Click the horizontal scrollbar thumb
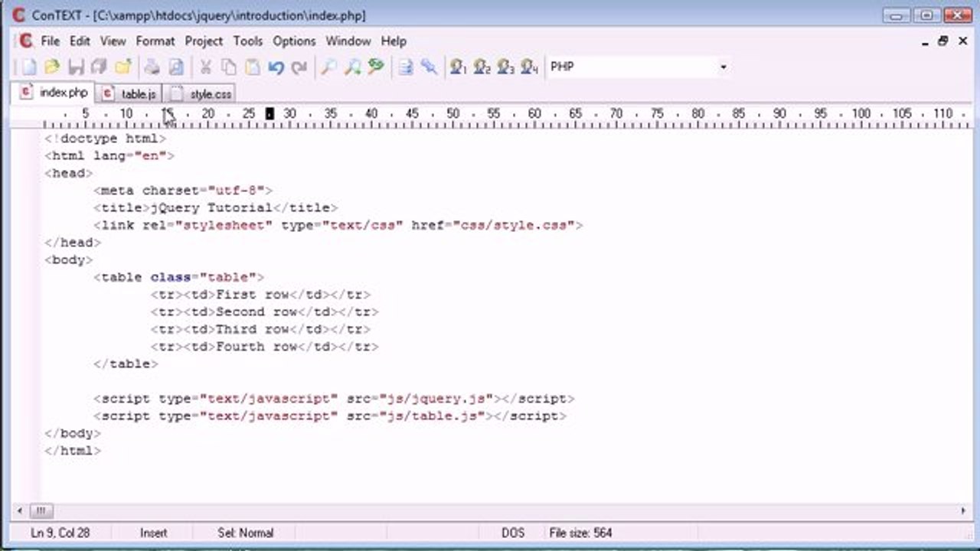 (x=41, y=510)
